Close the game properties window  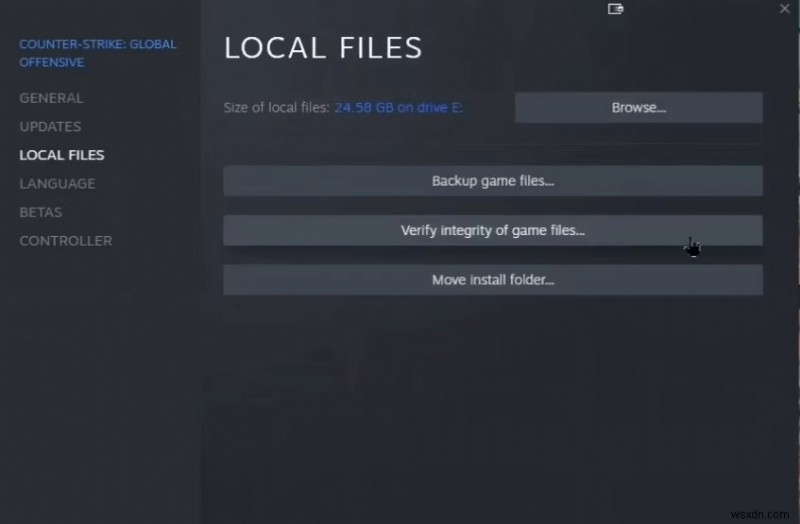coord(784,9)
